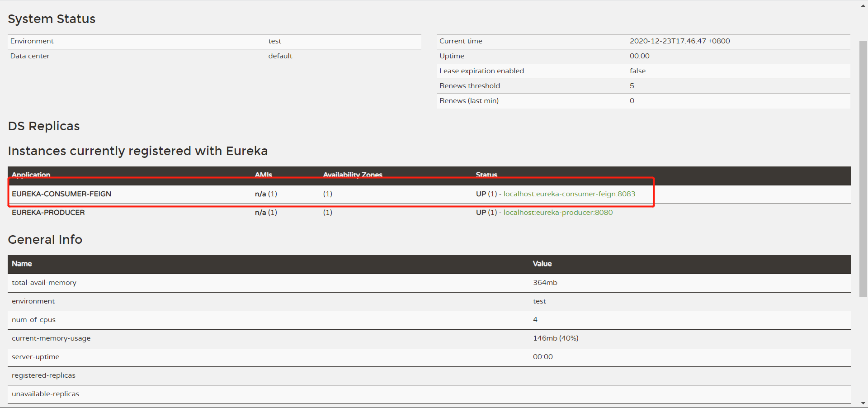Click the total-avail-memory row label

(44, 282)
